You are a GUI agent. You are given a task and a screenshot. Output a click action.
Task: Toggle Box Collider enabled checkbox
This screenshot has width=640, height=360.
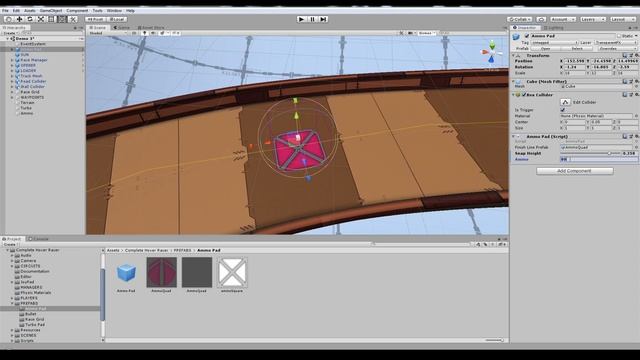pos(524,95)
